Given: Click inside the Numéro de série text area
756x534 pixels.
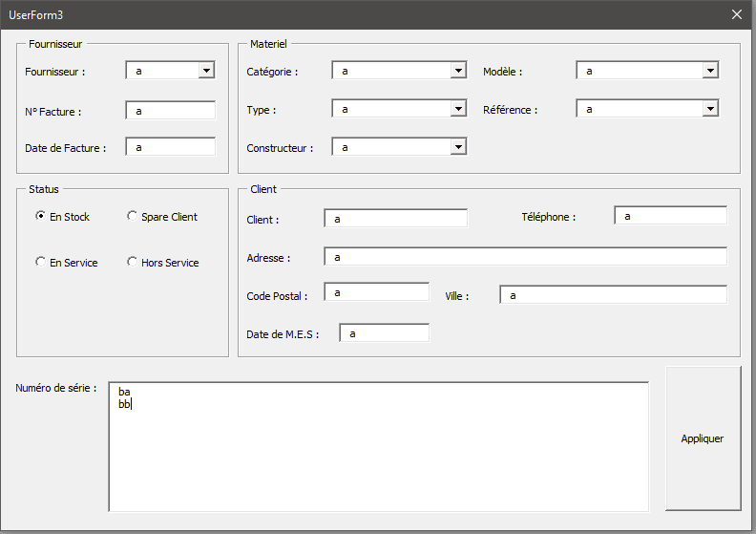Looking at the screenshot, I should pos(378,446).
